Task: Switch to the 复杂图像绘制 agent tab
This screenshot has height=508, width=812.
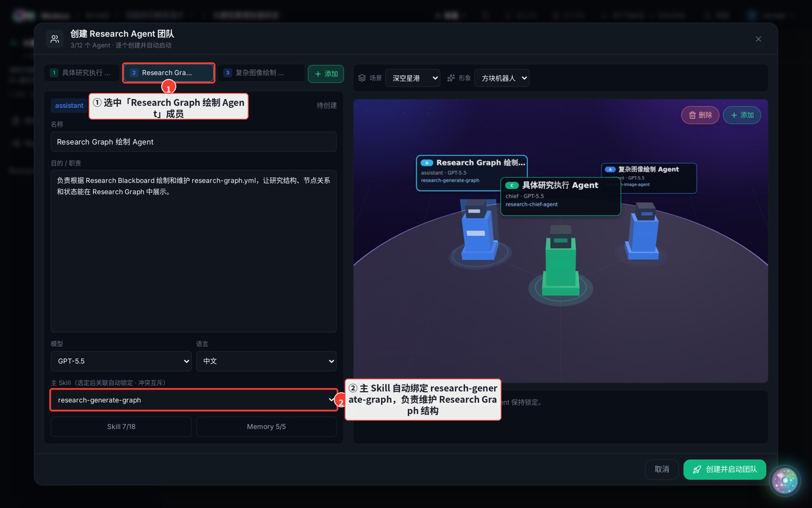Action: point(261,73)
